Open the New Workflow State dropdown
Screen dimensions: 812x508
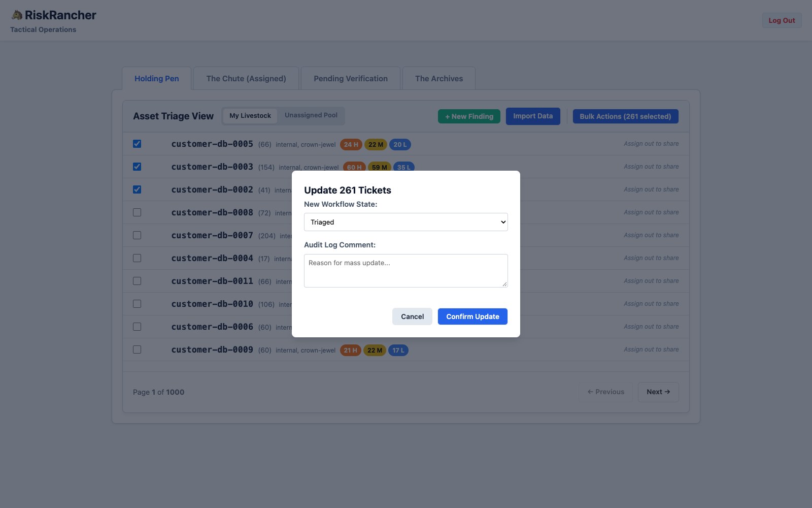click(406, 222)
